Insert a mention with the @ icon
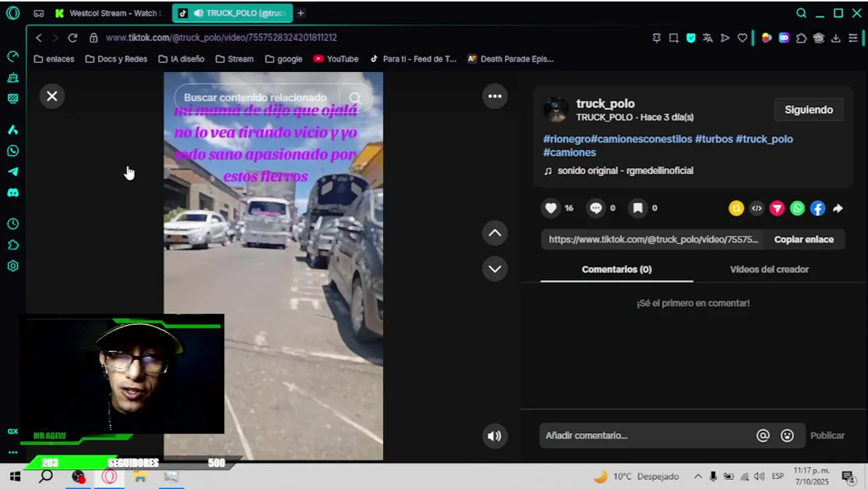868x489 pixels. pos(763,435)
